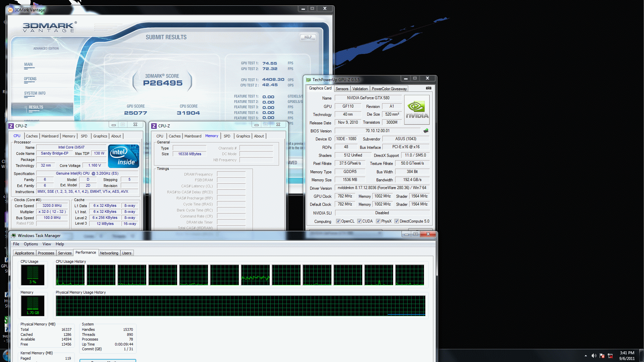Click the taskbar clock showing 3:41 PM
Image resolution: width=644 pixels, height=362 pixels.
(627, 356)
